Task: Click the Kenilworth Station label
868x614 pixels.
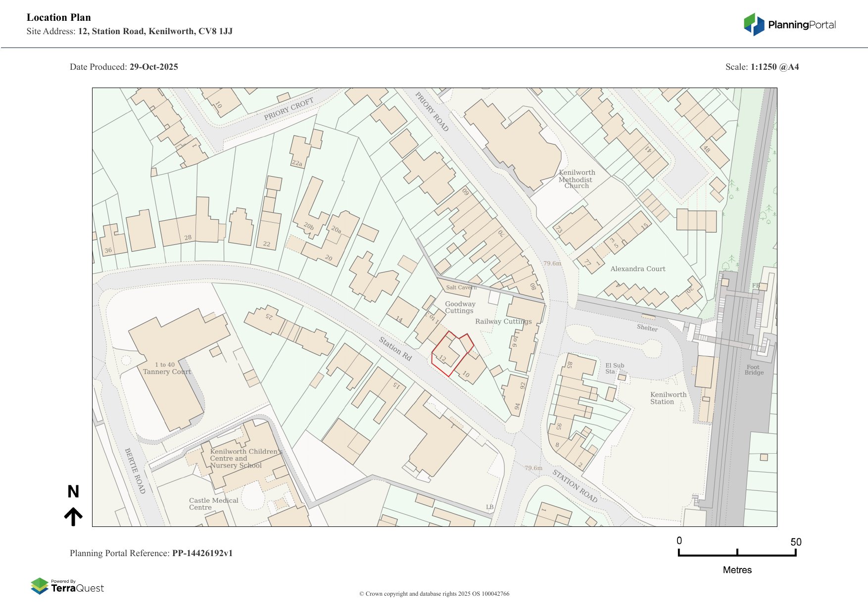Action: pyautogui.click(x=668, y=398)
